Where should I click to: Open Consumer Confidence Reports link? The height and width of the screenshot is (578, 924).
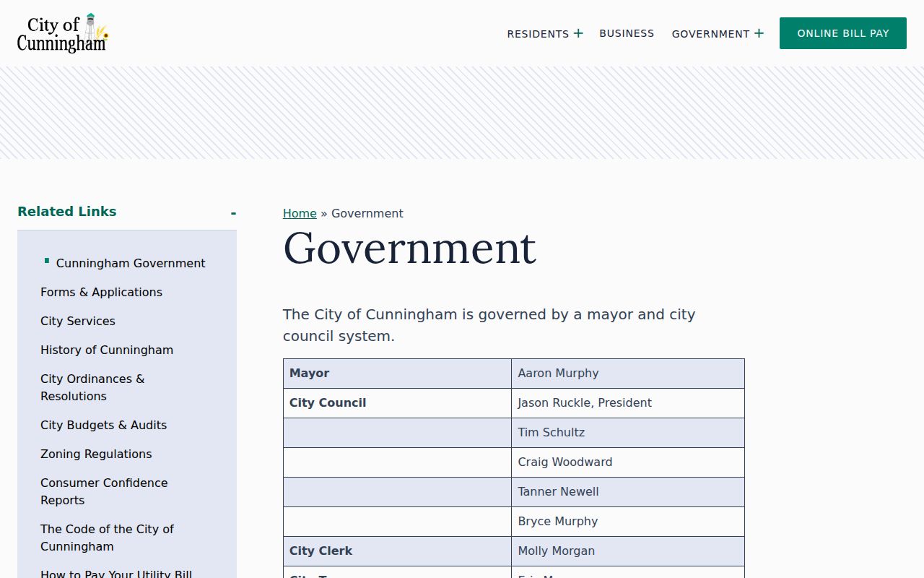[104, 491]
